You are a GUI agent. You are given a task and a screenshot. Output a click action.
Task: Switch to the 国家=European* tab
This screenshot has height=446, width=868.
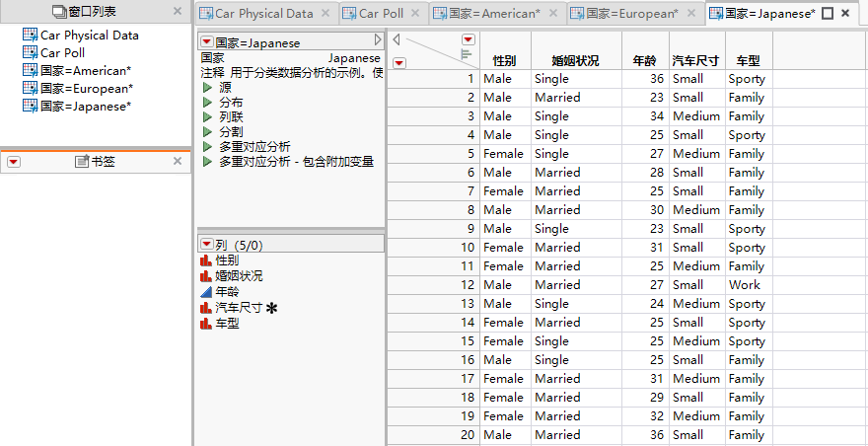click(632, 13)
